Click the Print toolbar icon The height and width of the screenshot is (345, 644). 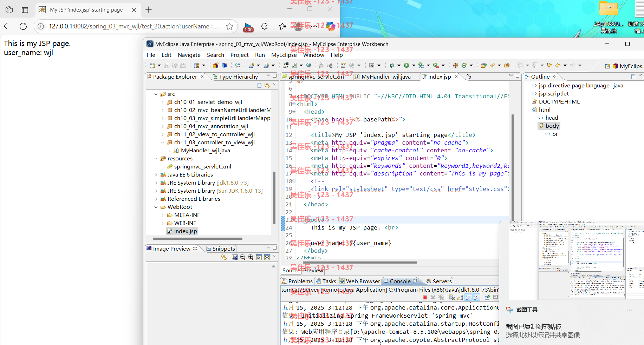tap(183, 65)
